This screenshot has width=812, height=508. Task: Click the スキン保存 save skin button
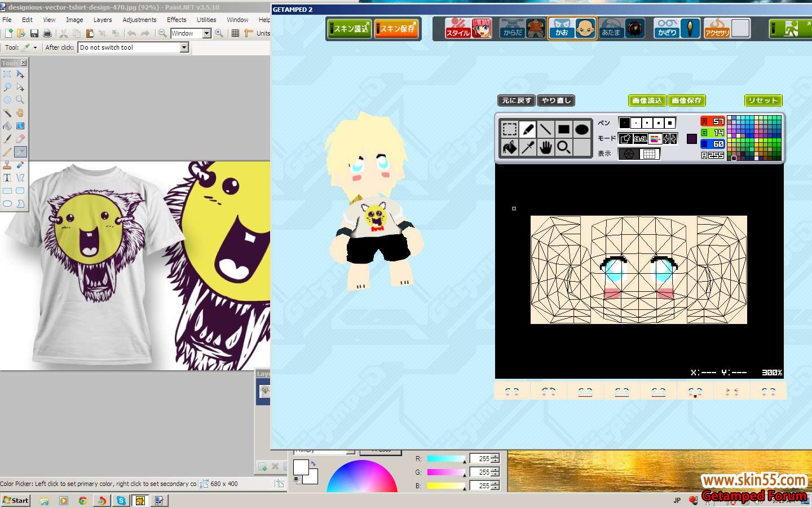point(398,28)
